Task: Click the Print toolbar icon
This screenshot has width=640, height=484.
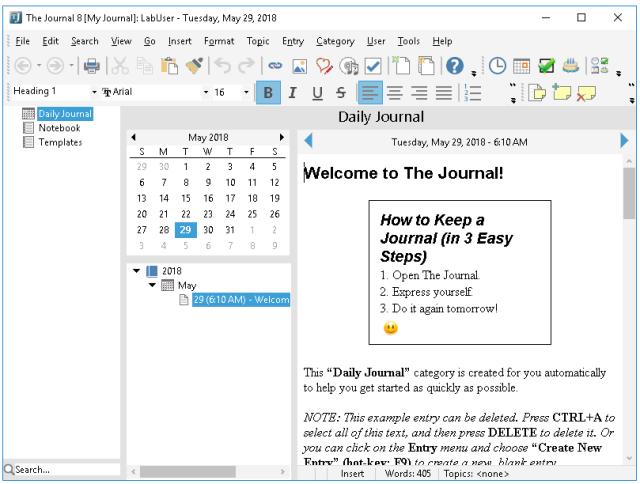Action: (x=91, y=66)
